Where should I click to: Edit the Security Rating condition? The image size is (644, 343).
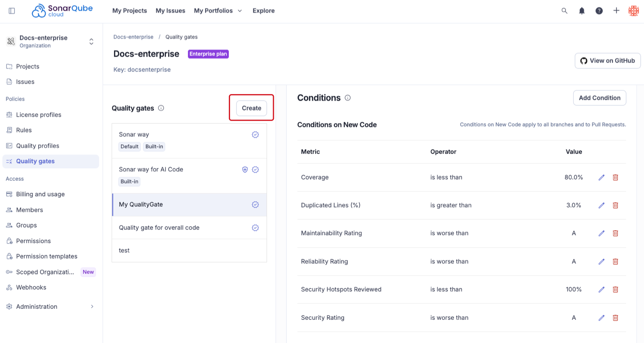pyautogui.click(x=601, y=318)
